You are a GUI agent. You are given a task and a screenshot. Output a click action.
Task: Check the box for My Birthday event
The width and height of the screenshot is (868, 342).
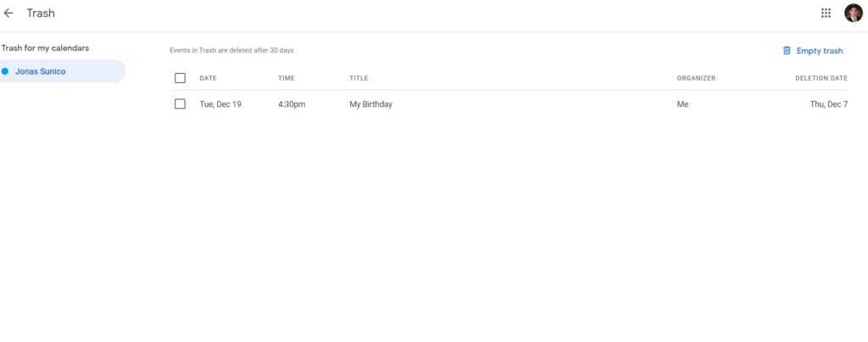(x=180, y=104)
